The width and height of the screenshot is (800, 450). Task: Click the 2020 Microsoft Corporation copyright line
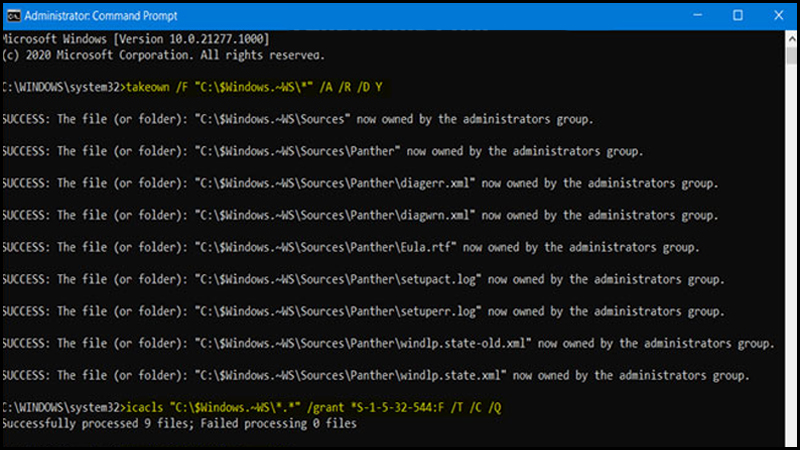click(164, 55)
